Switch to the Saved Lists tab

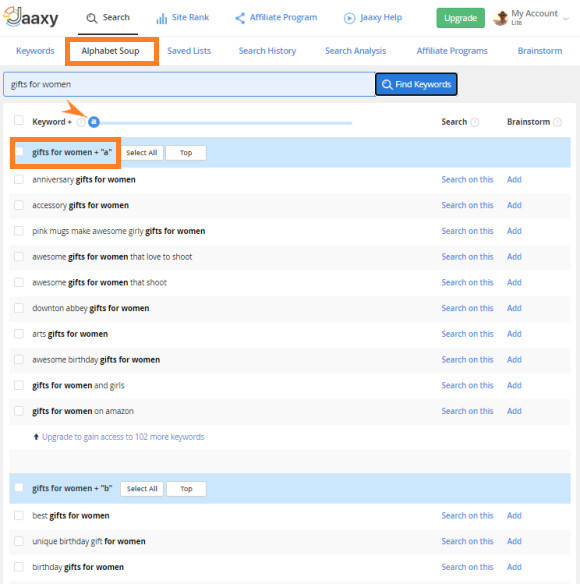[189, 51]
